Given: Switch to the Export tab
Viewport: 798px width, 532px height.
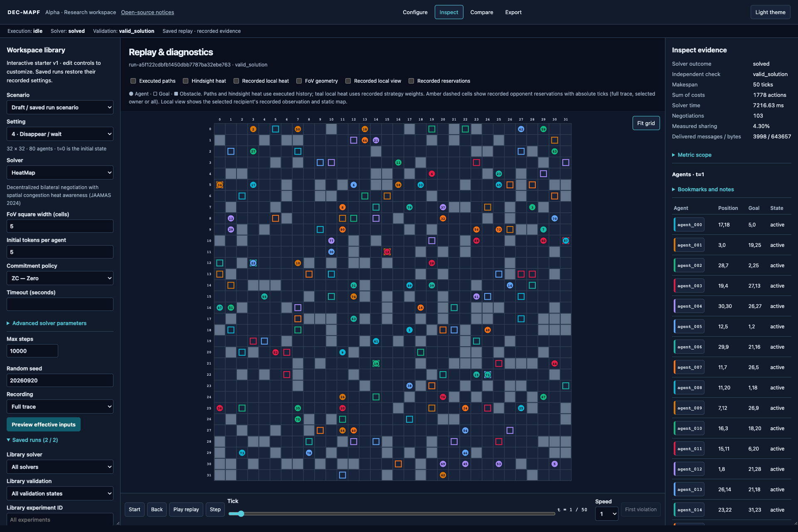Looking at the screenshot, I should (513, 12).
